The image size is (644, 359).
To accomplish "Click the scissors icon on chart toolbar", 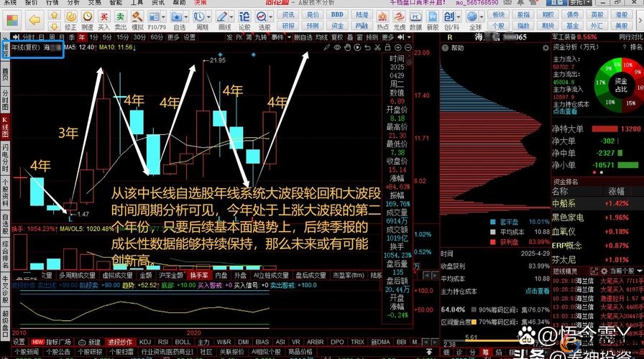I will click(x=377, y=47).
